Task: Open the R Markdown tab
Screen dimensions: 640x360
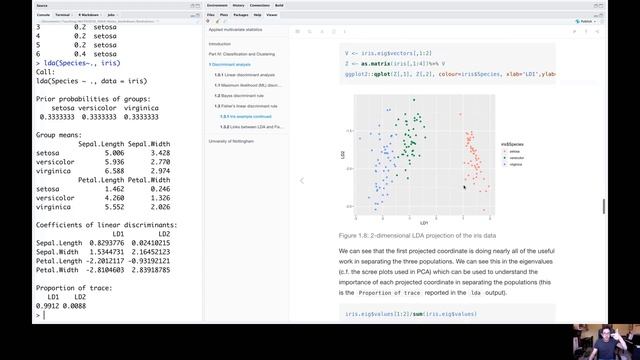Action: point(89,15)
